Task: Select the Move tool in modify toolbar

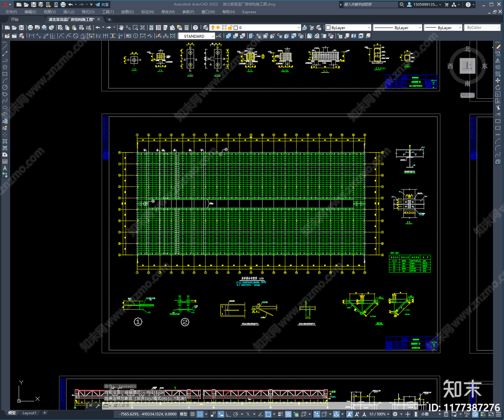Action: [x=498, y=81]
